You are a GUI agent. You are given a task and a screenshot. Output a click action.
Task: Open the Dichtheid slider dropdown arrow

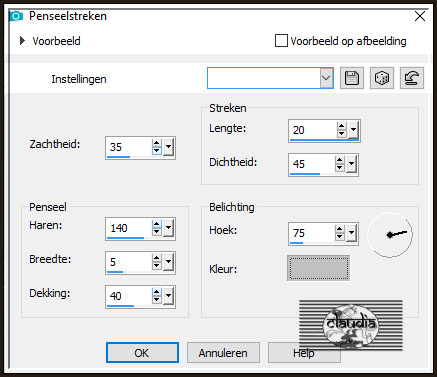point(352,164)
